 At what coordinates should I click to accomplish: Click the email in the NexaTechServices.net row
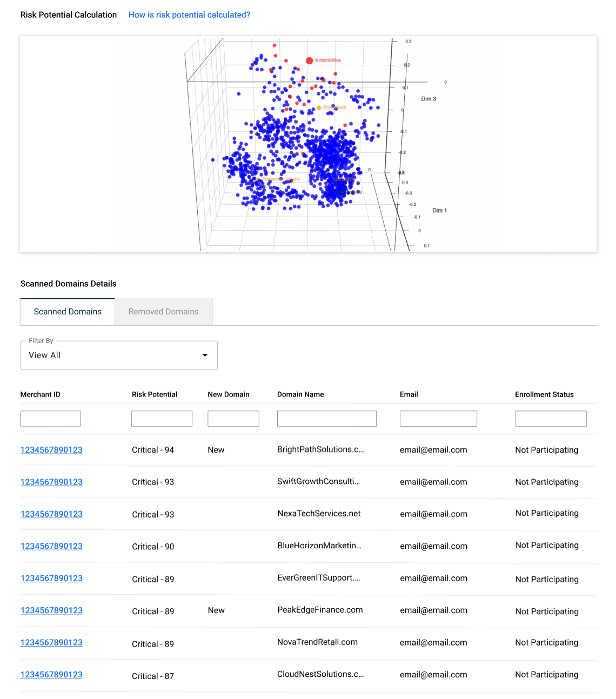point(433,514)
